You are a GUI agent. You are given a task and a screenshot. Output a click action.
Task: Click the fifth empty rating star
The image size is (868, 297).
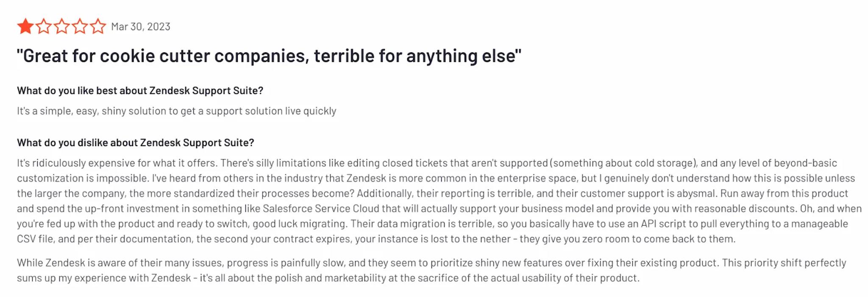pos(98,26)
